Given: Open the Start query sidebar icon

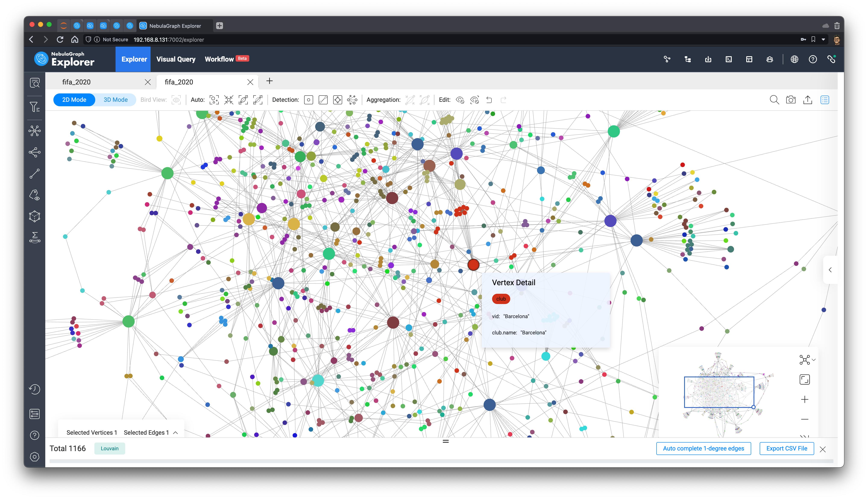Looking at the screenshot, I should click(35, 83).
